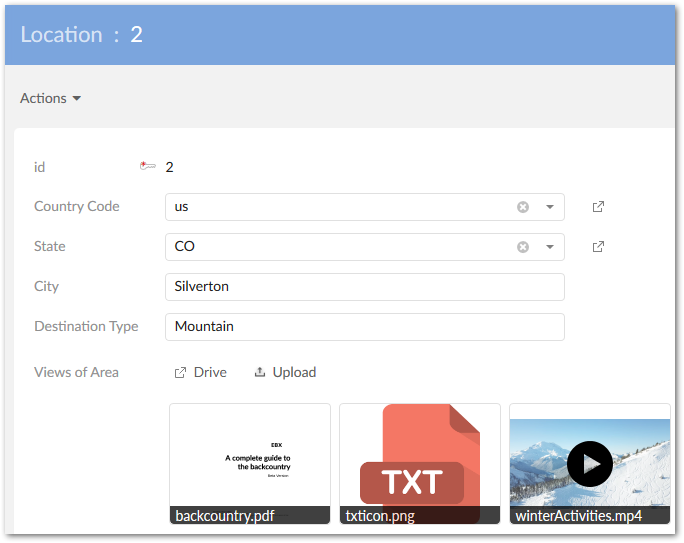
Task: Click the winterActivities.mp4 filename label
Action: pos(578,516)
